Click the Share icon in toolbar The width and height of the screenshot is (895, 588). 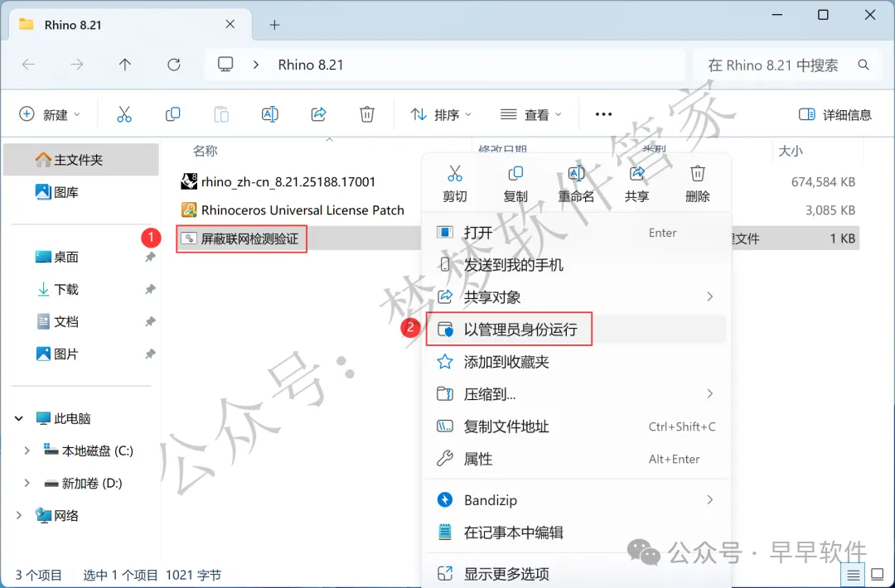click(x=318, y=114)
